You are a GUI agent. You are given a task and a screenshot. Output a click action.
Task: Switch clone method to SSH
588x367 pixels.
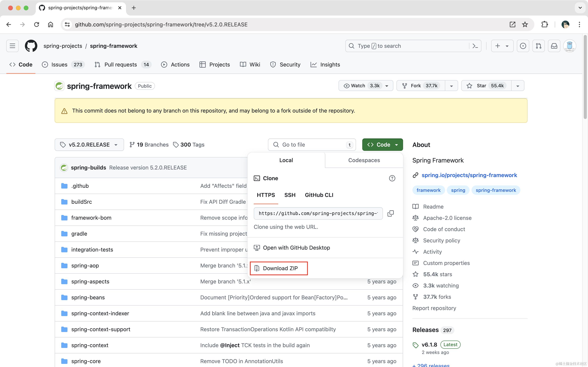[290, 195]
